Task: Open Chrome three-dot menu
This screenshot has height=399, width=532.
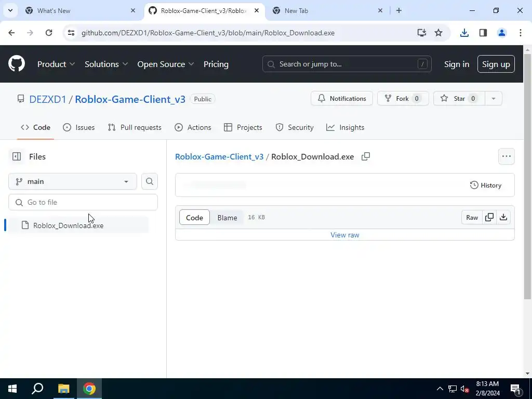Action: point(521,33)
